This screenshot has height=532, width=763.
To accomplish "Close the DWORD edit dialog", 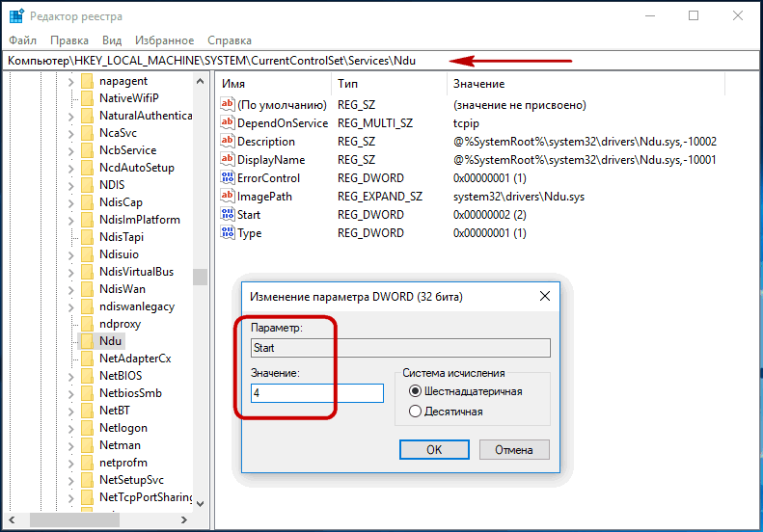I will (544, 296).
